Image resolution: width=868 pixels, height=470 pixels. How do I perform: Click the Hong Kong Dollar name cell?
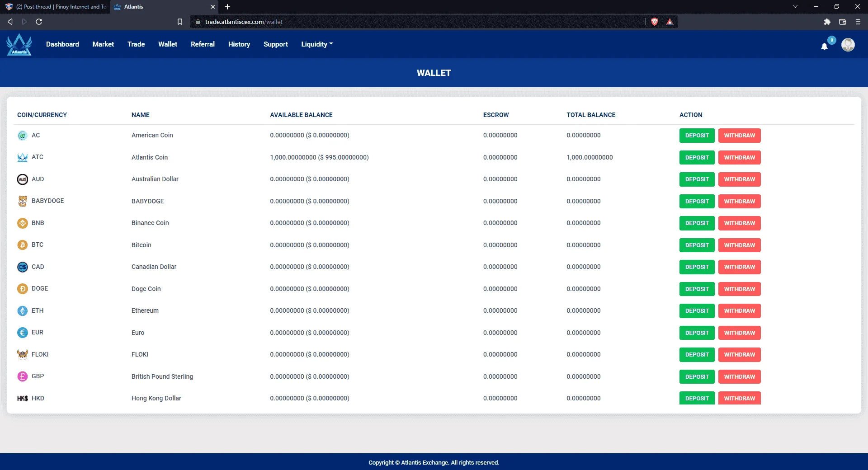156,399
